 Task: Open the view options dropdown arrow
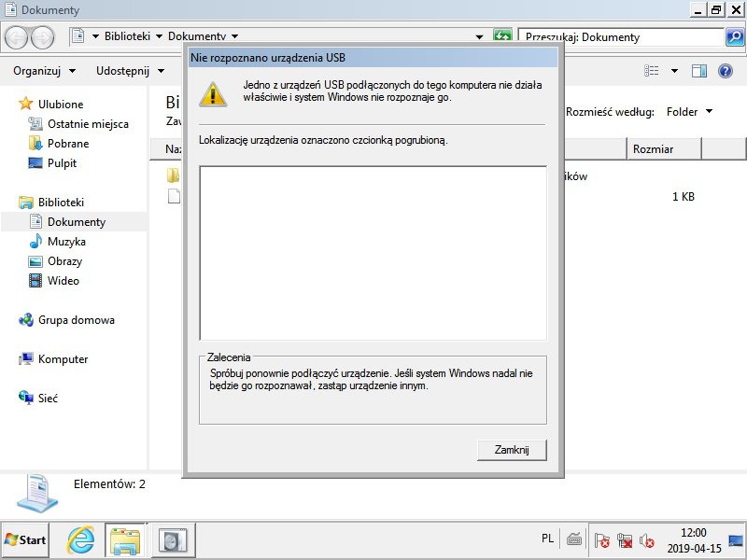(x=674, y=71)
